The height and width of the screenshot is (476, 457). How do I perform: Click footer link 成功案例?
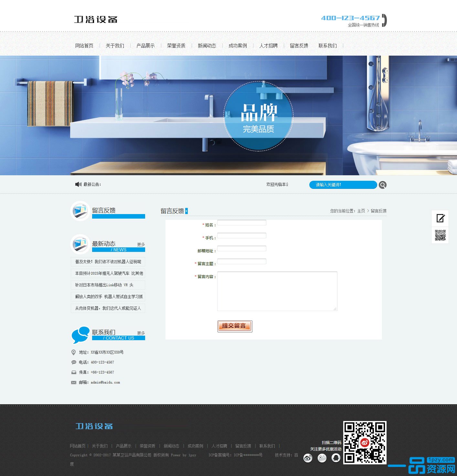point(196,446)
